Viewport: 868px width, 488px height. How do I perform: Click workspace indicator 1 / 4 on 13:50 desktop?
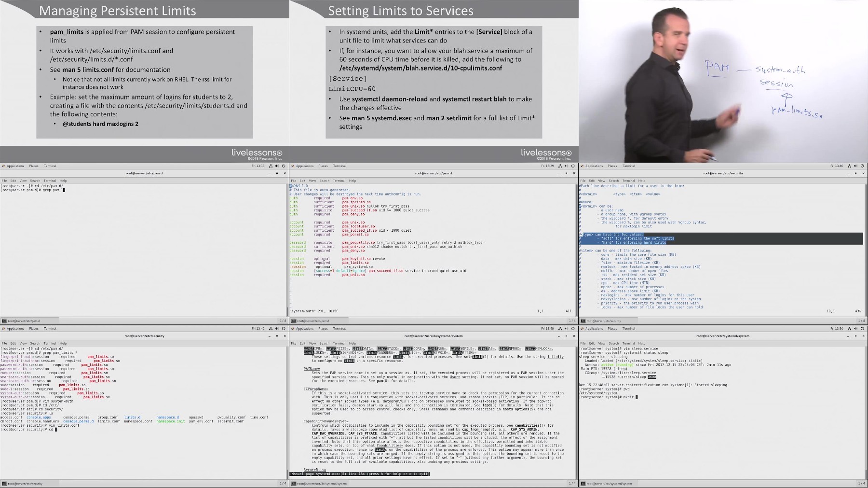coord(861,484)
